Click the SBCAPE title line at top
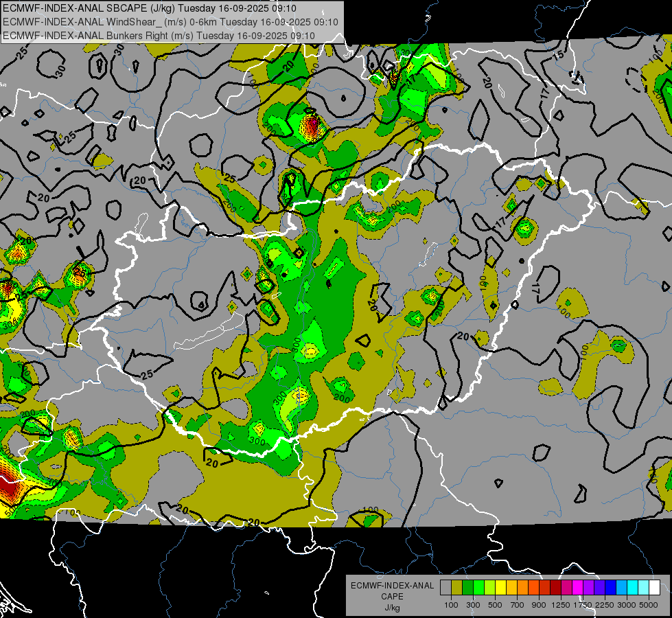672x618 pixels. (x=149, y=8)
